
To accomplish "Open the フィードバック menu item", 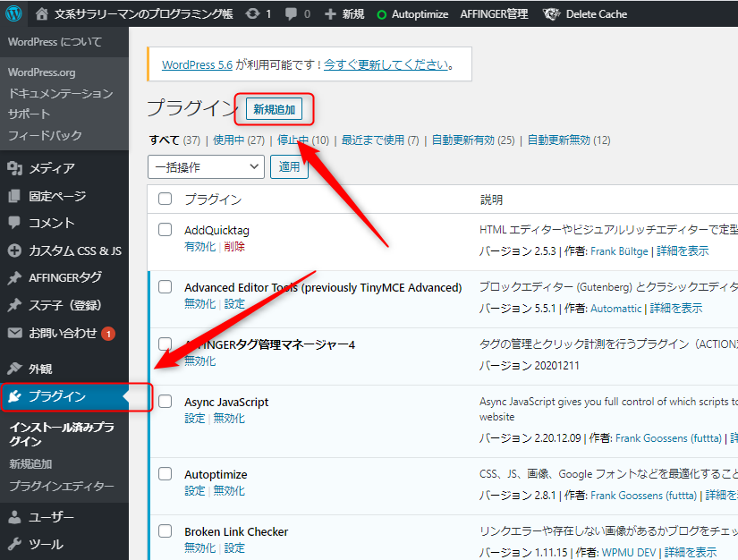I will pyautogui.click(x=45, y=135).
